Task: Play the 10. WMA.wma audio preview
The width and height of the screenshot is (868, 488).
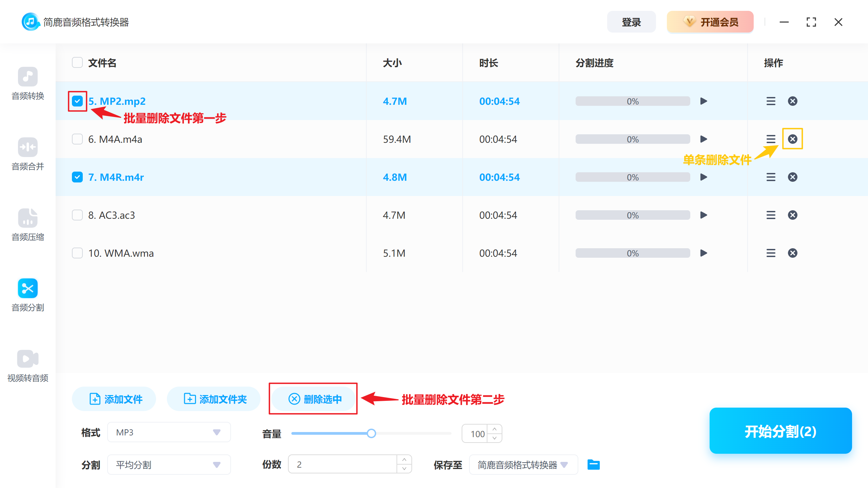Action: pyautogui.click(x=703, y=253)
